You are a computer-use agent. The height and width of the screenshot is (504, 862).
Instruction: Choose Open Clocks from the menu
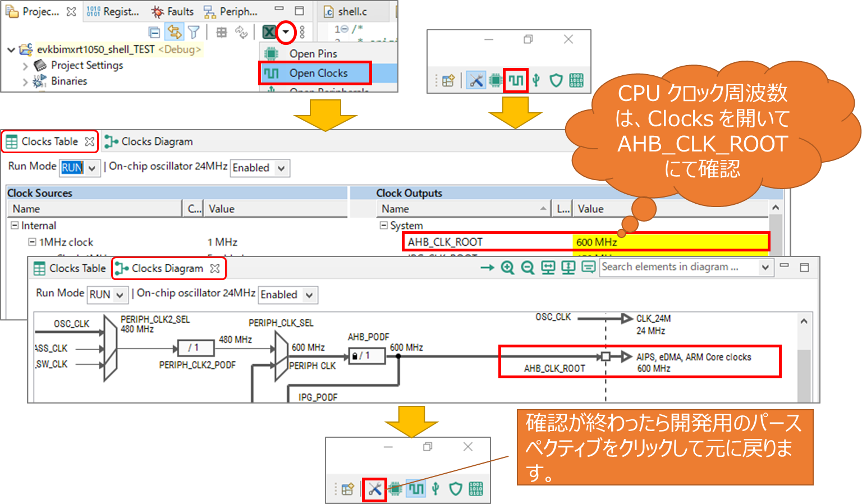pos(318,73)
